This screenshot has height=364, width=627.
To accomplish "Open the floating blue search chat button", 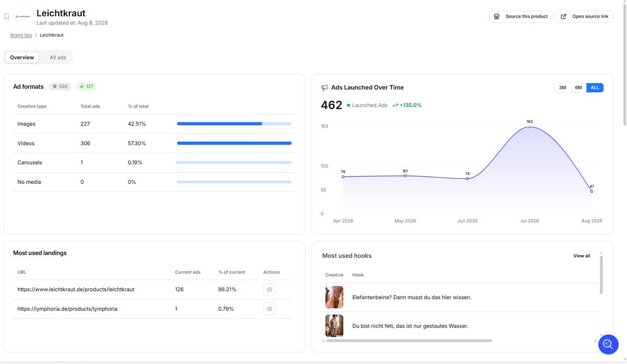I will (608, 344).
